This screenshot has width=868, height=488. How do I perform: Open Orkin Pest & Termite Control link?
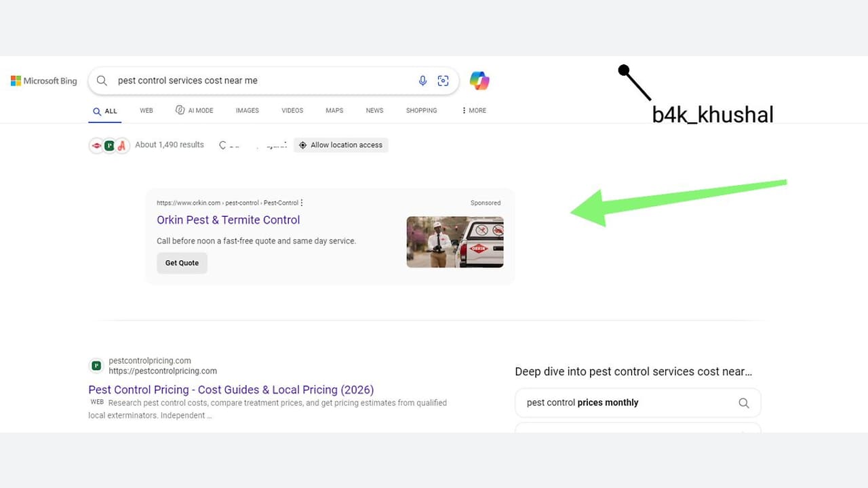(229, 220)
